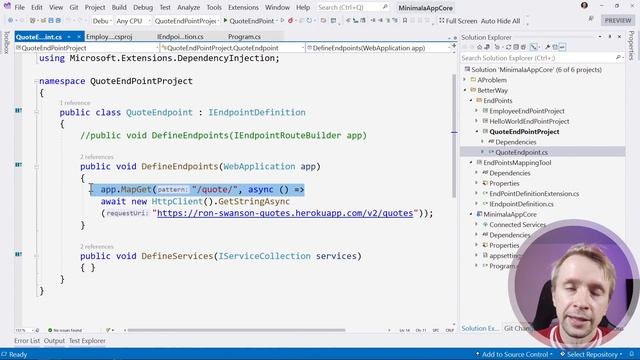The image size is (640, 360).
Task: Toggle the highlighted git-changes filter icon
Action: [x=533, y=47]
